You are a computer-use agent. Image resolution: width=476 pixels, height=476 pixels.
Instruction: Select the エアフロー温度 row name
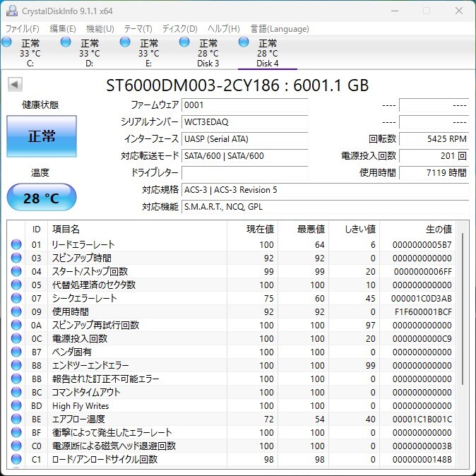pyautogui.click(x=78, y=419)
